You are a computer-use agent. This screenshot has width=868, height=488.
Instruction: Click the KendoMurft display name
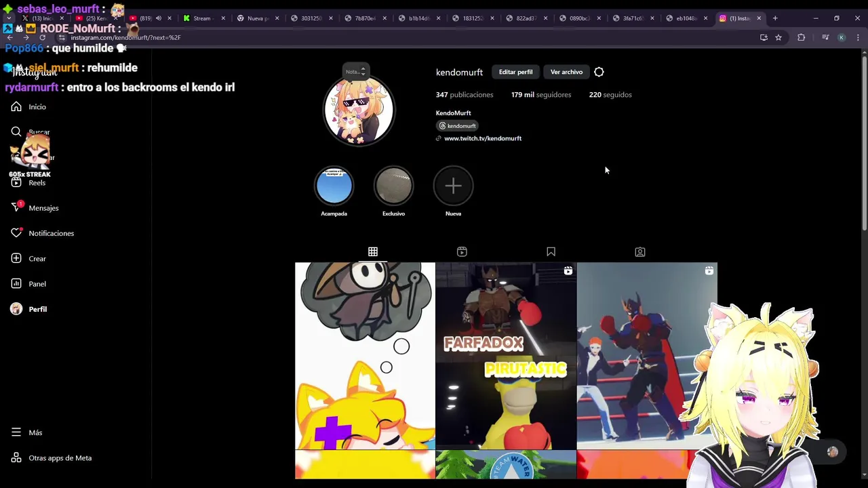453,113
